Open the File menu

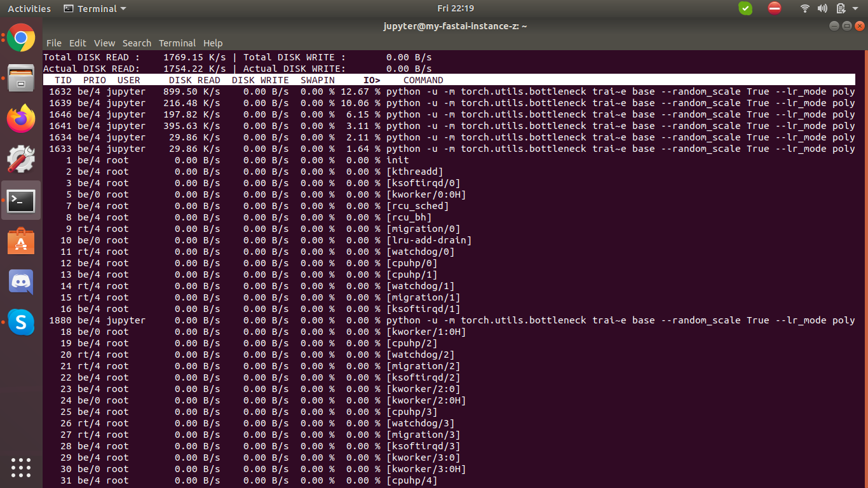[x=54, y=43]
